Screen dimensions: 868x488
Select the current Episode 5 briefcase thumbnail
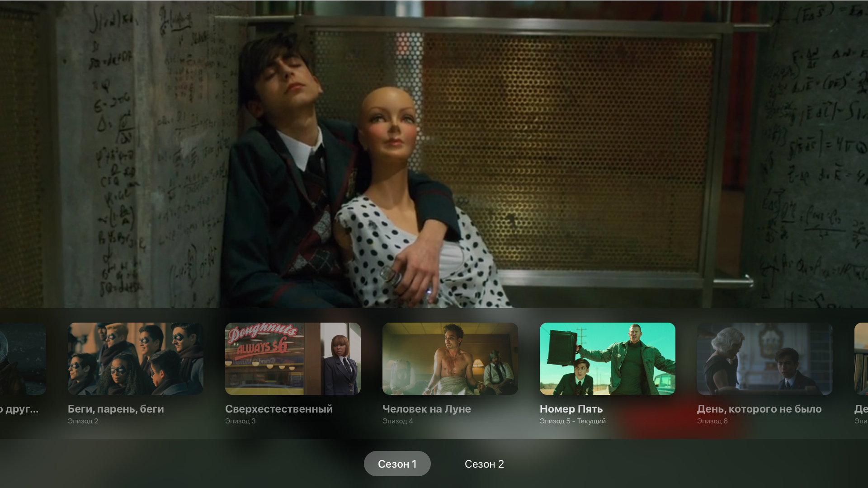(608, 359)
